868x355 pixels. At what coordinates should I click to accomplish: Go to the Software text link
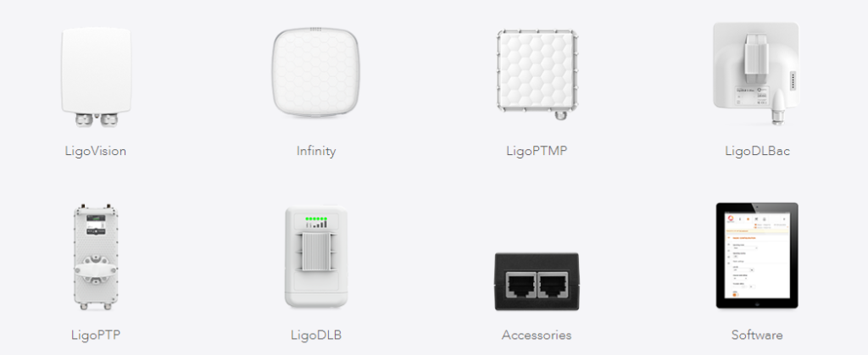click(757, 335)
